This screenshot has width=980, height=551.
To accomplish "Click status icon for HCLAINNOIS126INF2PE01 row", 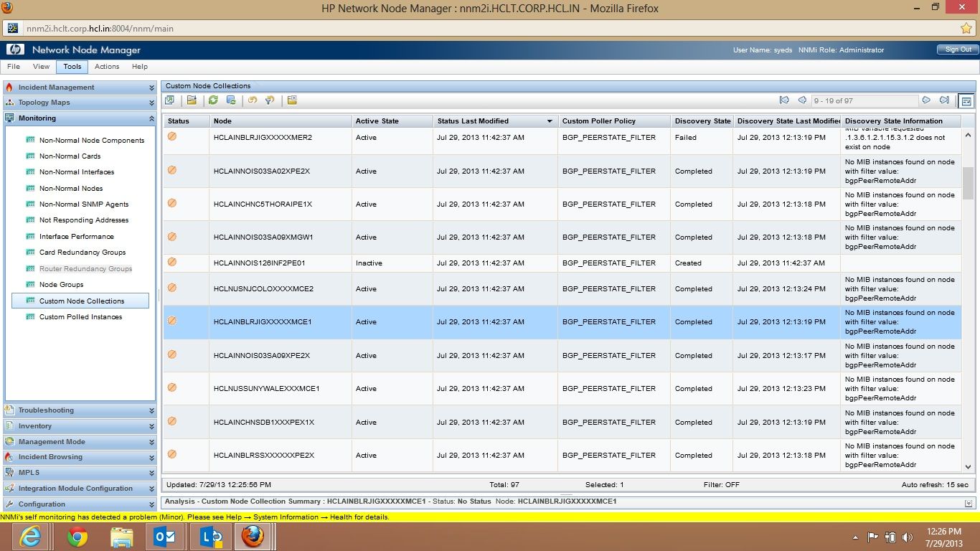I will 172,262.
